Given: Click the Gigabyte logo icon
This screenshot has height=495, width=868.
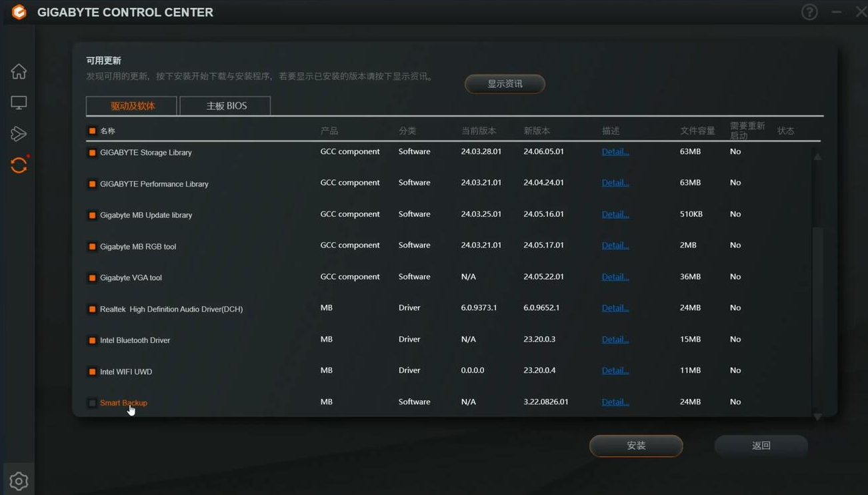Looking at the screenshot, I should click(x=19, y=12).
